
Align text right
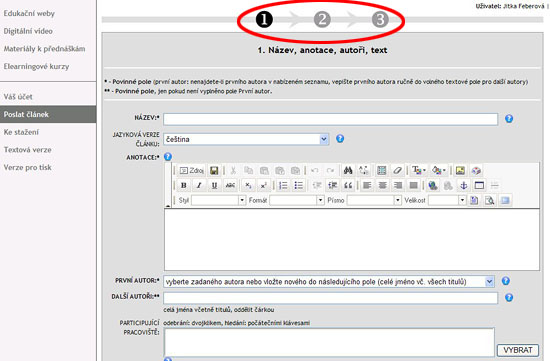pyautogui.click(x=398, y=185)
